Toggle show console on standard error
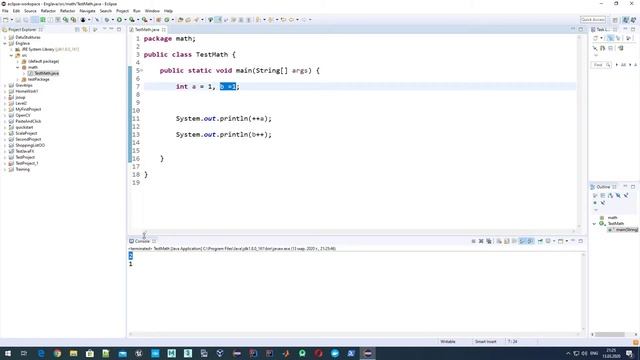Viewport: 640px width, 360px height. [x=530, y=241]
